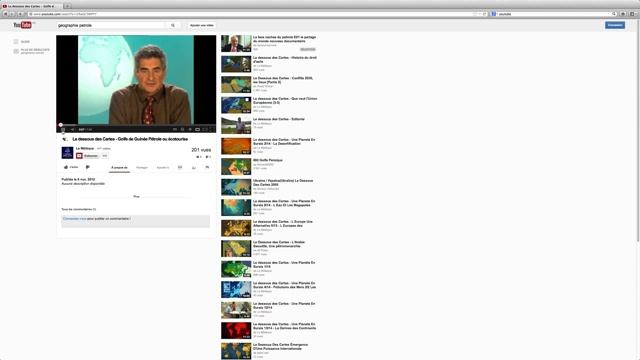The width and height of the screenshot is (640, 360).
Task: Click the browser forward button
Action: tap(12, 14)
